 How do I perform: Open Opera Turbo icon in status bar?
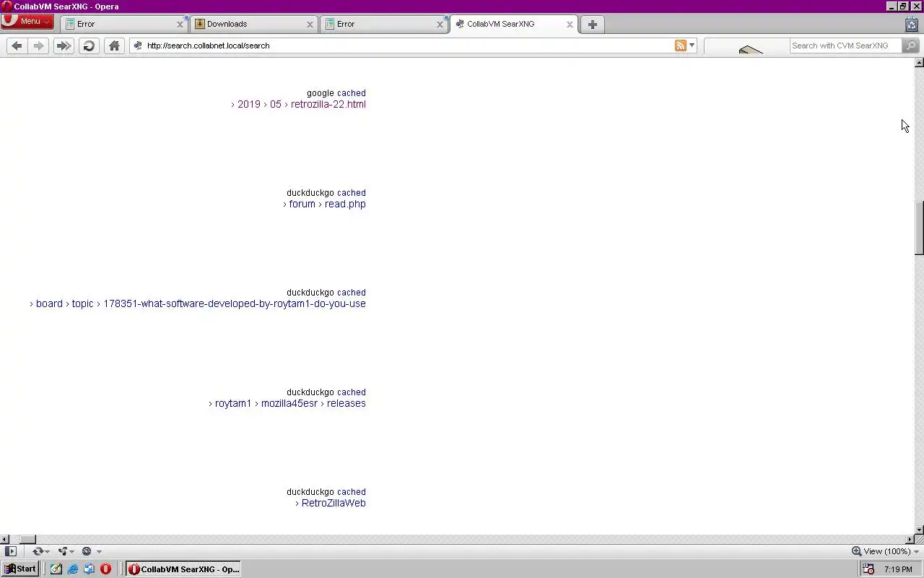tap(87, 551)
